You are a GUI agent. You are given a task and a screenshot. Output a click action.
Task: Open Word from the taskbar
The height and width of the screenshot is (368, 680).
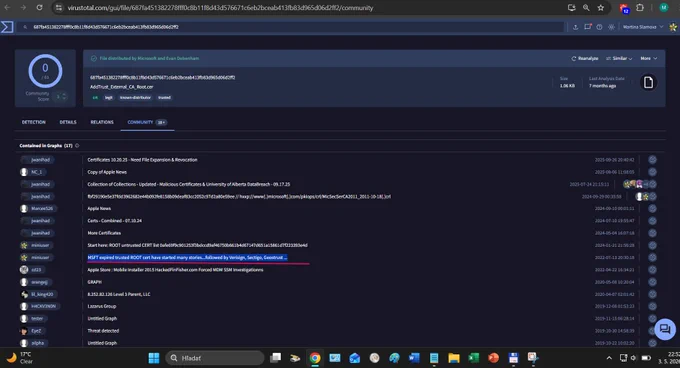pyautogui.click(x=414, y=358)
